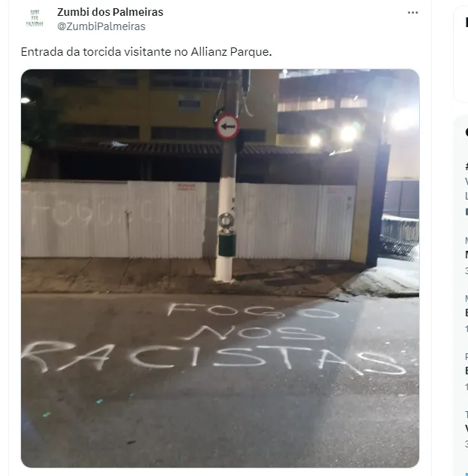This screenshot has width=468, height=476.
Task: Click the white-painted base of the pole
Action: [x=223, y=267]
